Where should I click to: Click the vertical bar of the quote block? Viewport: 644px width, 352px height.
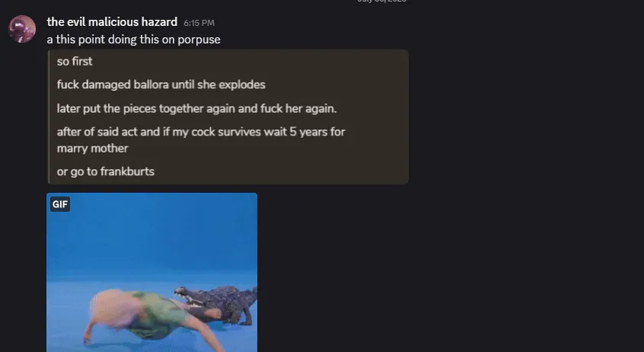[49, 117]
